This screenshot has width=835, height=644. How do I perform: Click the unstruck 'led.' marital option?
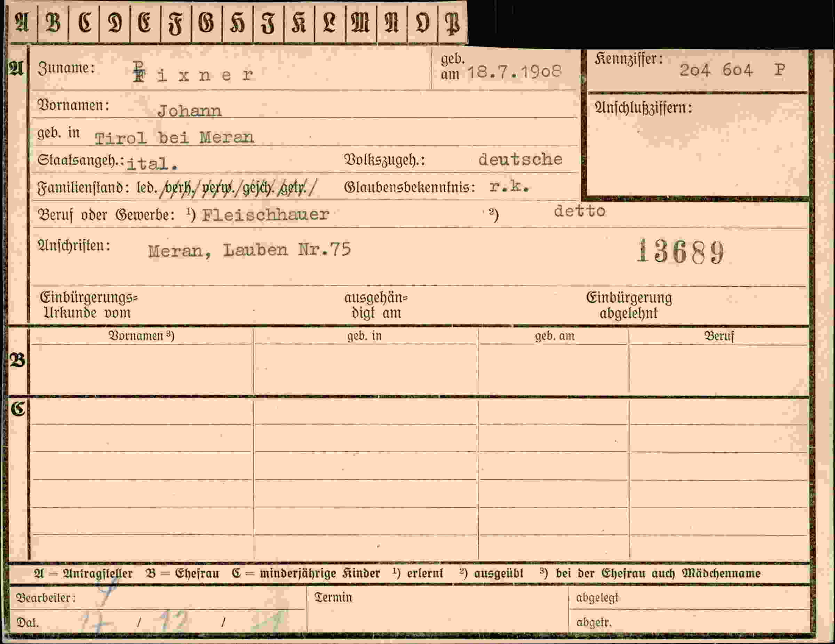click(147, 188)
